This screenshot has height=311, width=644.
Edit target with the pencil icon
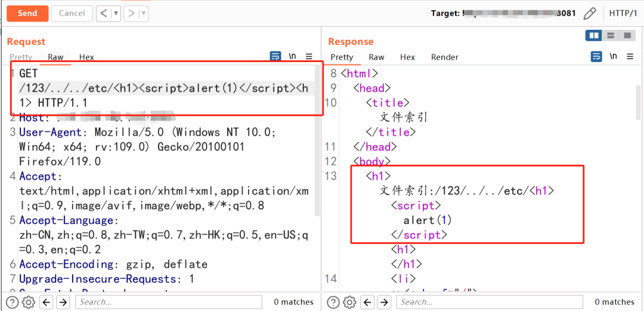(589, 13)
